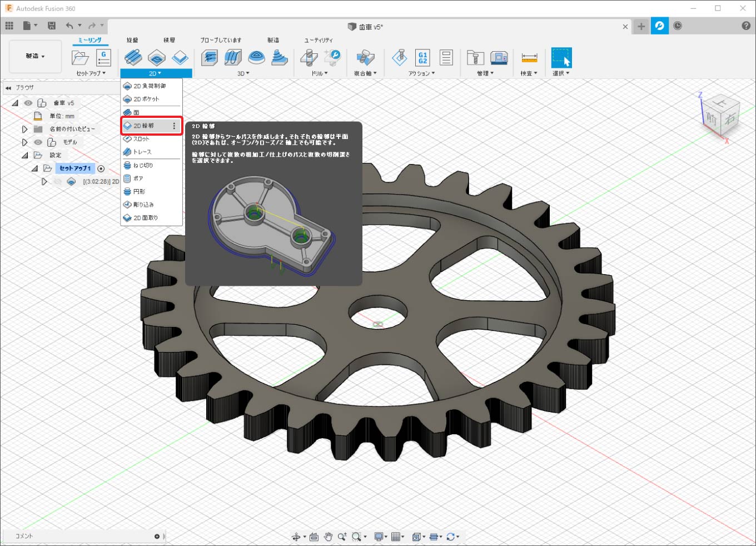
Task: Hide the モデル item using eye icon
Action: pyautogui.click(x=38, y=142)
